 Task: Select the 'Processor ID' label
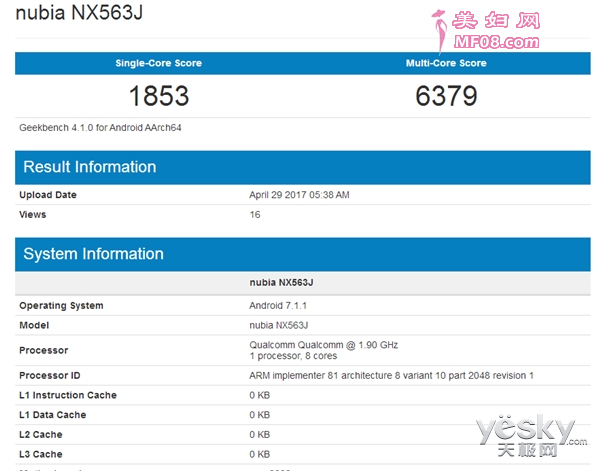click(x=50, y=376)
